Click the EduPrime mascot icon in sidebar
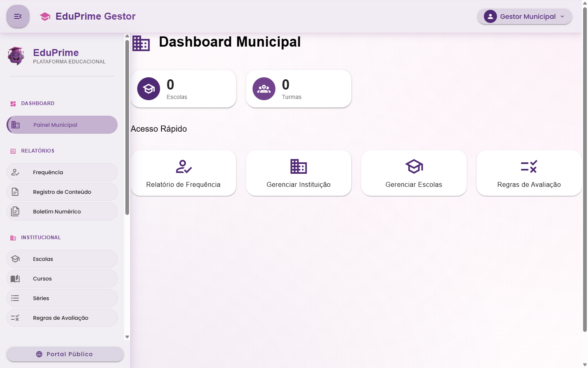Viewport: 588px width, 368px height. [16, 56]
